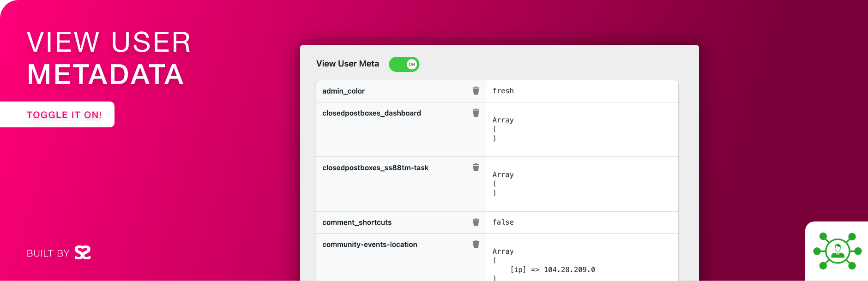Click the "fresh" value of admin_color
Screen dimensions: 868x281
pyautogui.click(x=503, y=91)
